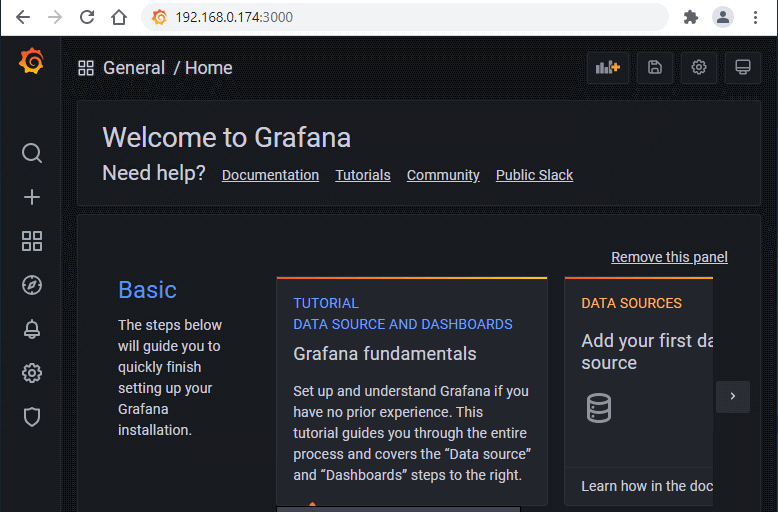Open Dashboard settings gear in top toolbar
The image size is (778, 512).
tap(699, 68)
